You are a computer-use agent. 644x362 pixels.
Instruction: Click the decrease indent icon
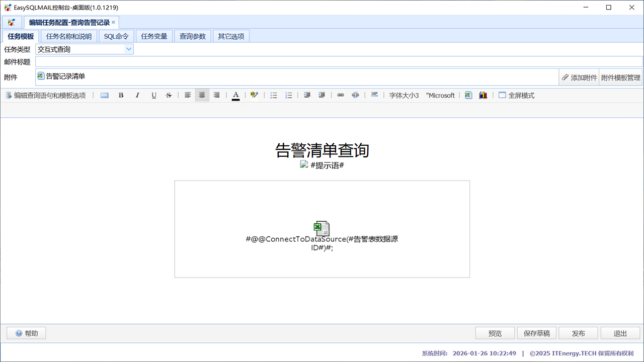pyautogui.click(x=307, y=95)
